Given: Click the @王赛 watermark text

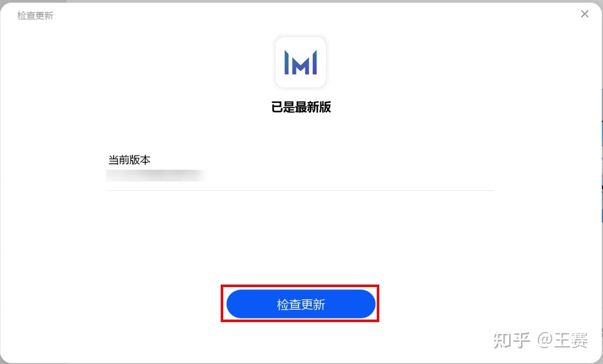Looking at the screenshot, I should (563, 340).
